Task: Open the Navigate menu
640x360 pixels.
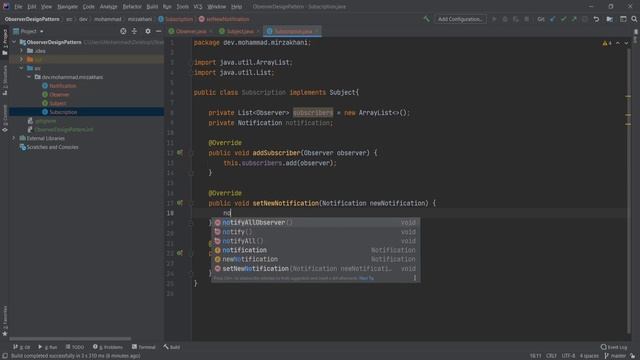Action: [67, 7]
